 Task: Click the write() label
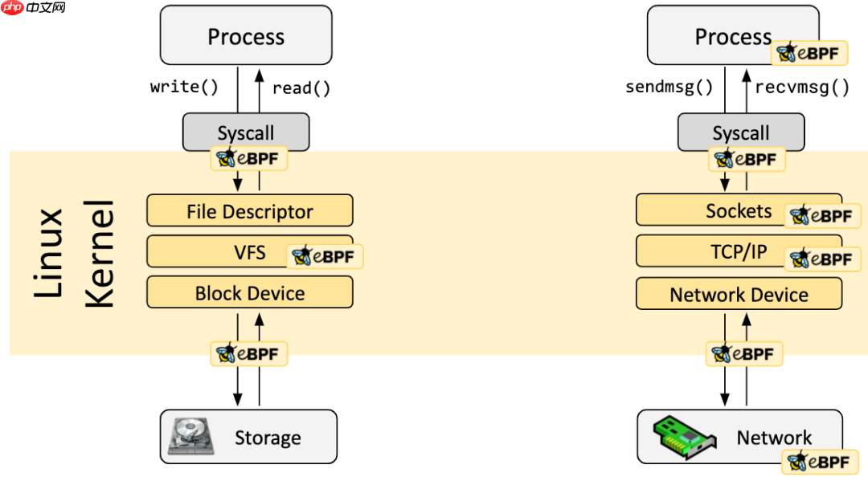point(184,87)
